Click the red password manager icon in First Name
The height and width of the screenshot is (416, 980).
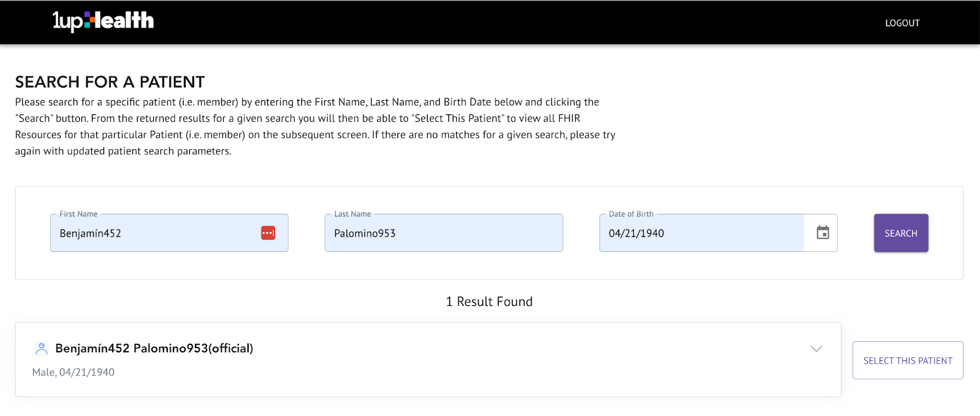268,233
